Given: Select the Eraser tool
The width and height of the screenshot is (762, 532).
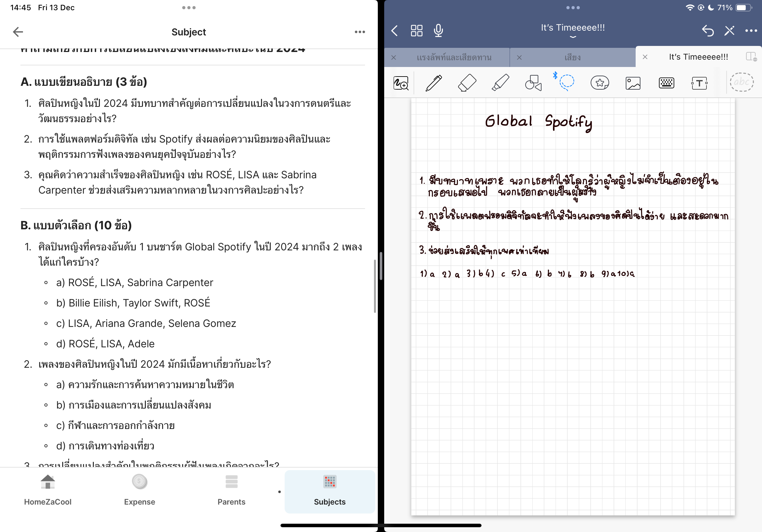Looking at the screenshot, I should click(467, 83).
